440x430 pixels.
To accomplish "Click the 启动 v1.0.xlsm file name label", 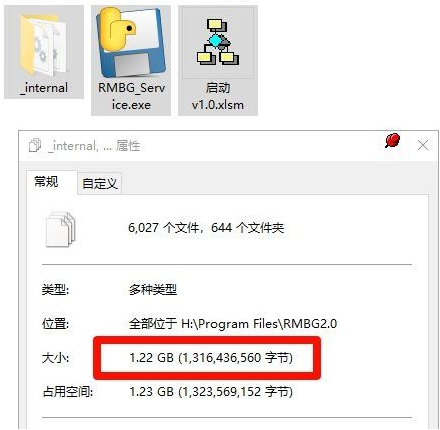I will [218, 96].
